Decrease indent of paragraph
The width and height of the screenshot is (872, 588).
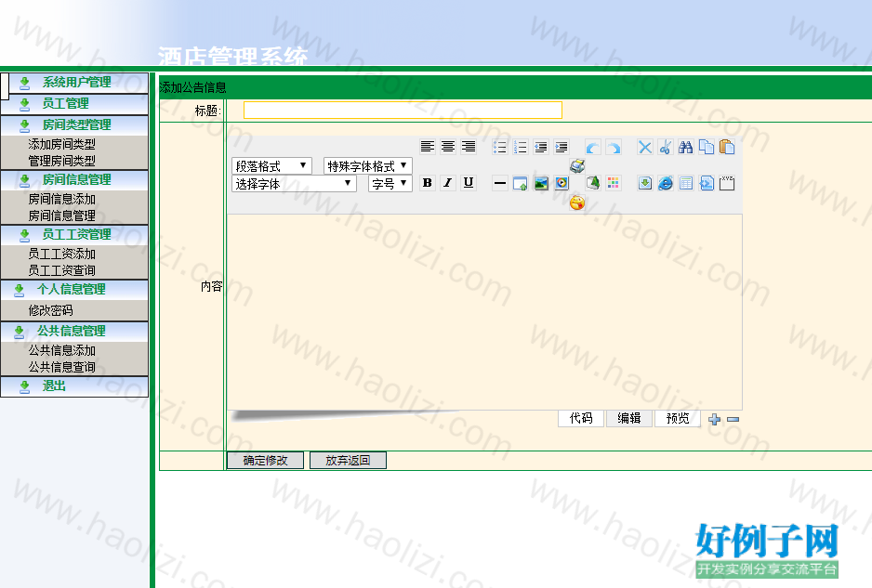pyautogui.click(x=540, y=147)
